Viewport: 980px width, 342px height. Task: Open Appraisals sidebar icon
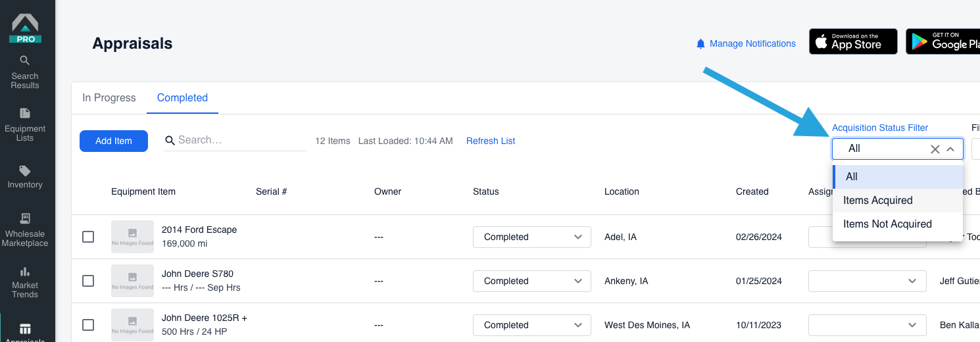25,329
